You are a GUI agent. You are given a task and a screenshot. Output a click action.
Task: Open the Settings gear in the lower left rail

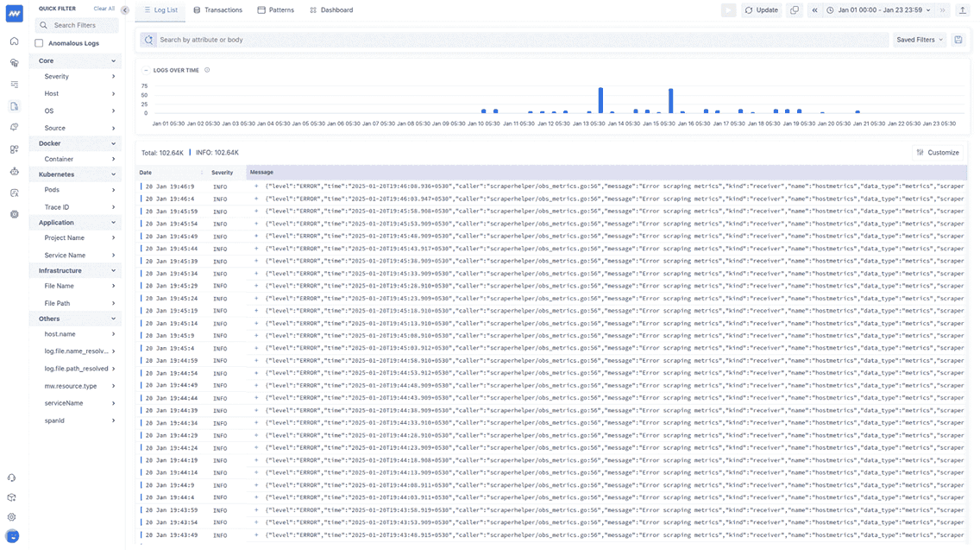(x=13, y=517)
